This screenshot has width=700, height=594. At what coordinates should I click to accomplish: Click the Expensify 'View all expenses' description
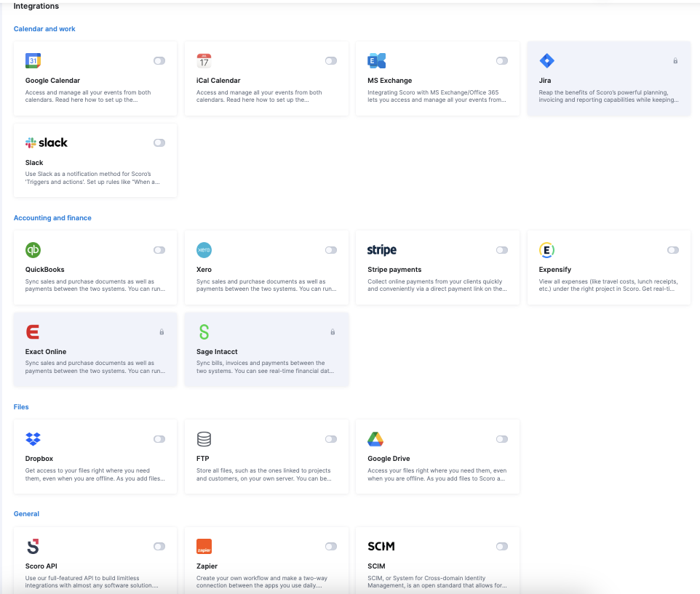coord(608,286)
